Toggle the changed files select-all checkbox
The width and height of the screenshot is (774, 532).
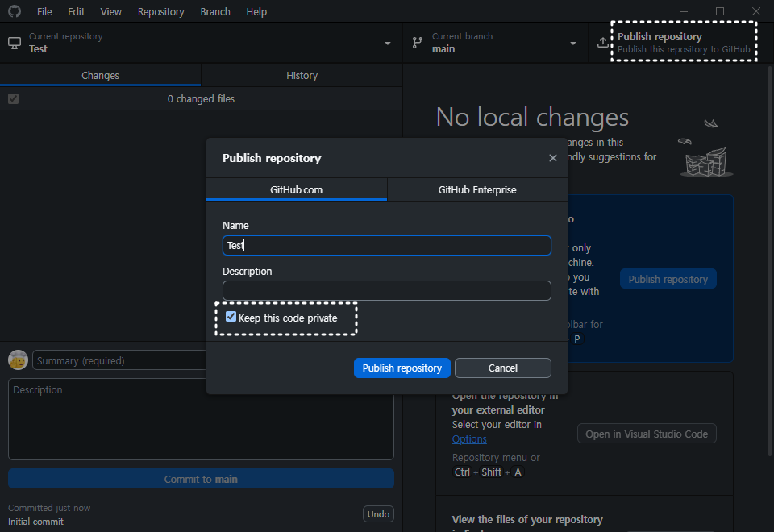14,98
